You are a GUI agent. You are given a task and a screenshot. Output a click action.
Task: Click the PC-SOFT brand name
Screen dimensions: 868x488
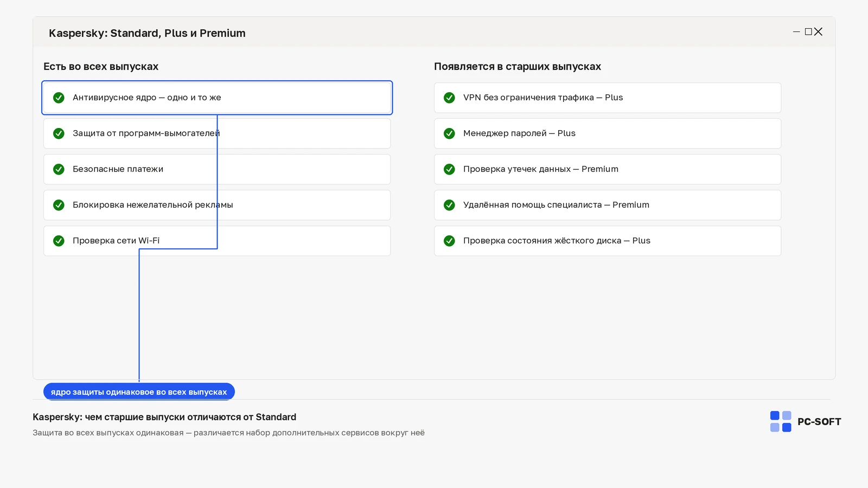coord(819,422)
